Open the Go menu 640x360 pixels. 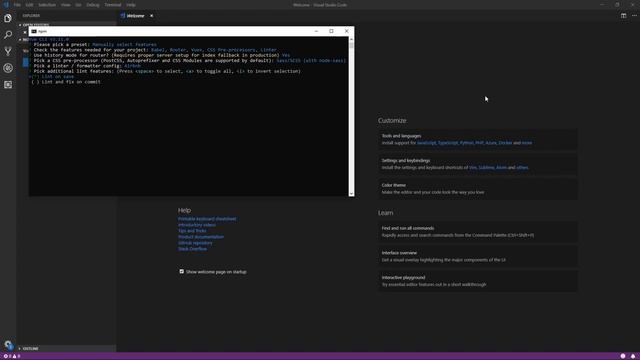pyautogui.click(x=78, y=5)
